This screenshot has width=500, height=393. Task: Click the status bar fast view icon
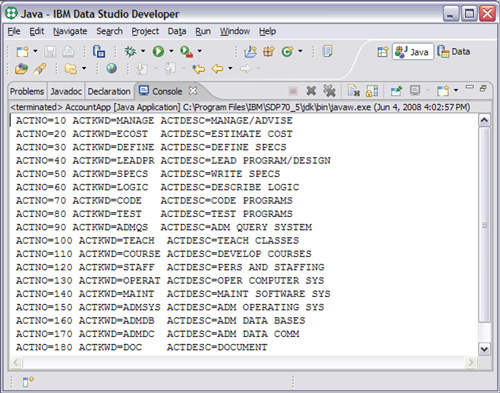28,381
